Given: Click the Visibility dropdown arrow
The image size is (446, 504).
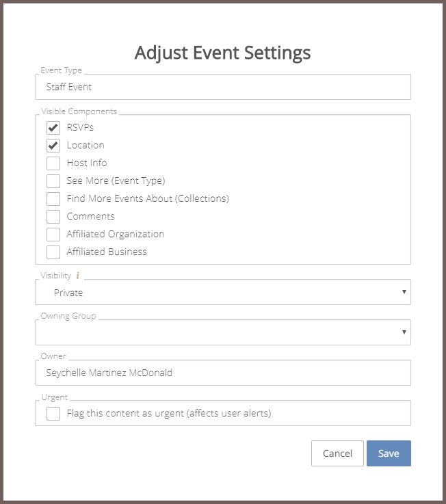Looking at the screenshot, I should 404,292.
